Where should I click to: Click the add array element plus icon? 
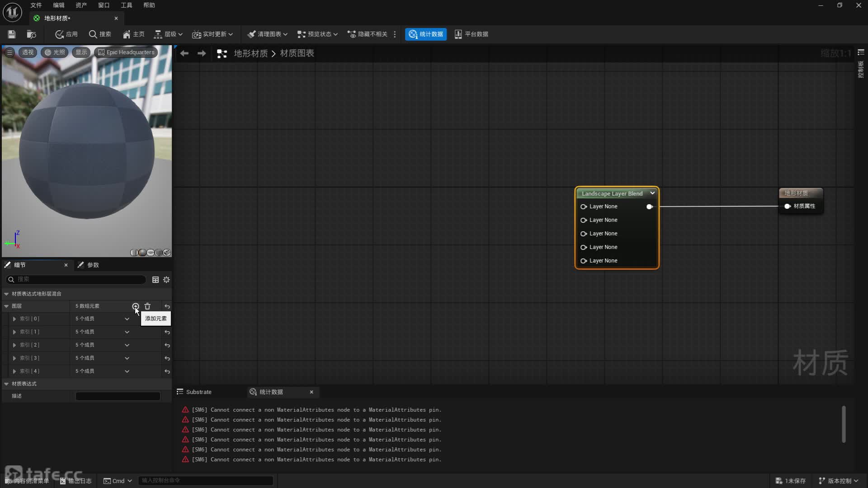(136, 306)
